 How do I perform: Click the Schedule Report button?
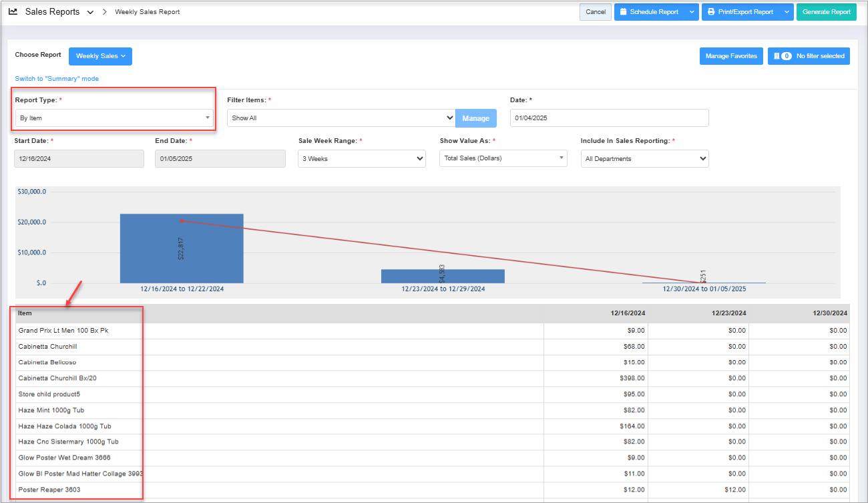coord(650,12)
